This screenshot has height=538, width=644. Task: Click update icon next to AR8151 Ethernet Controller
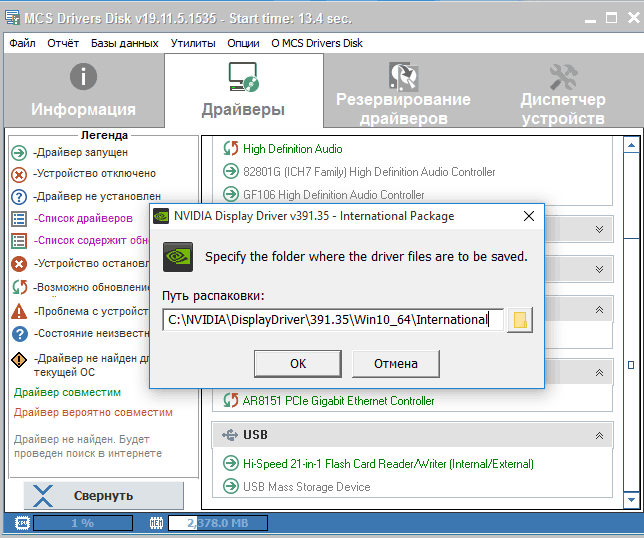(230, 400)
